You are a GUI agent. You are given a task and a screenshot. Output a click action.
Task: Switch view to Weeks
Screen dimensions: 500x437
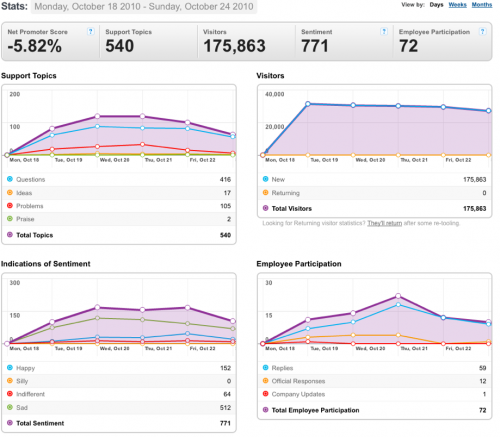pyautogui.click(x=457, y=5)
